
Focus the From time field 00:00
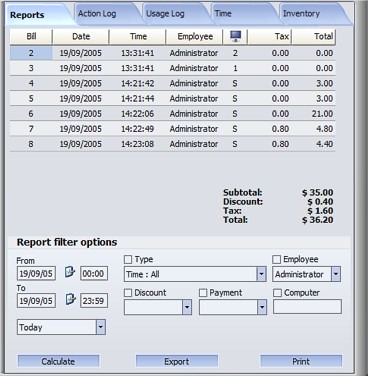94,273
